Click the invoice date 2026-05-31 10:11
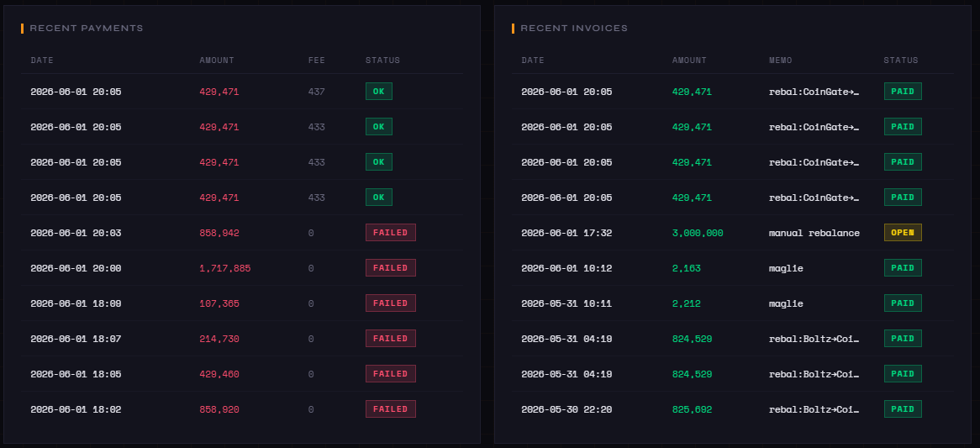Screen dimensions: 980x448 click(566, 303)
